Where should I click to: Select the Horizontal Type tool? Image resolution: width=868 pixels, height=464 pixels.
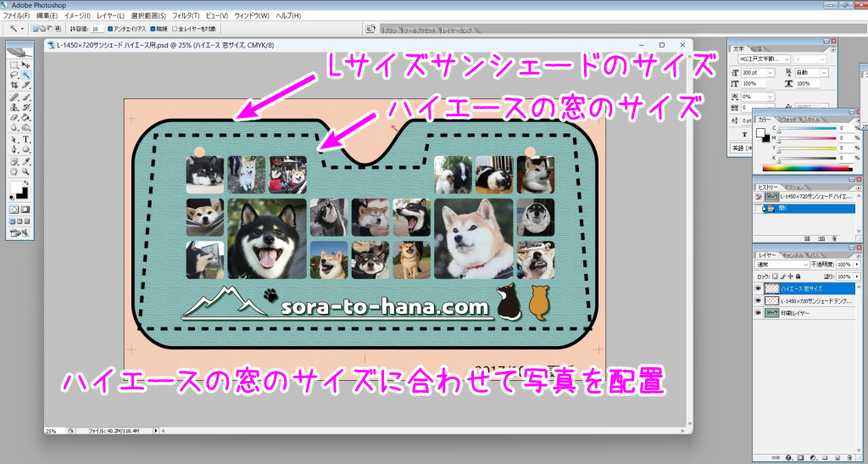26,139
